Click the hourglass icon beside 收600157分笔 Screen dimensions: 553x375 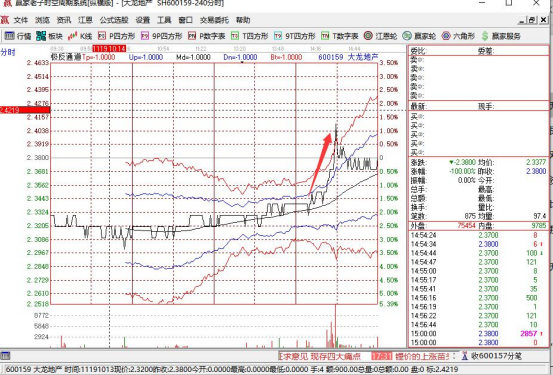[x=465, y=356]
